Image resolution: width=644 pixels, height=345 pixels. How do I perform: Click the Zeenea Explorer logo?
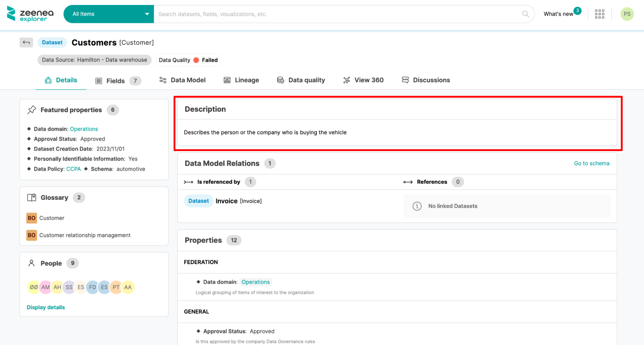click(x=30, y=14)
